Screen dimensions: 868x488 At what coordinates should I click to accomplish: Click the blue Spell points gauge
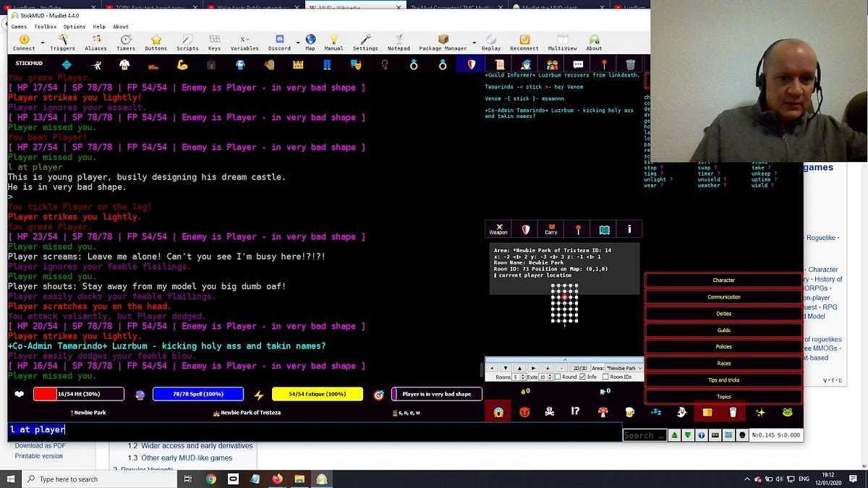coord(197,394)
